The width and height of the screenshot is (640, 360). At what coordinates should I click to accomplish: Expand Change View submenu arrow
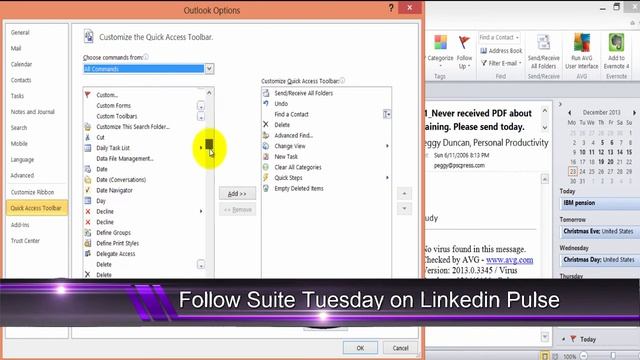tap(387, 146)
